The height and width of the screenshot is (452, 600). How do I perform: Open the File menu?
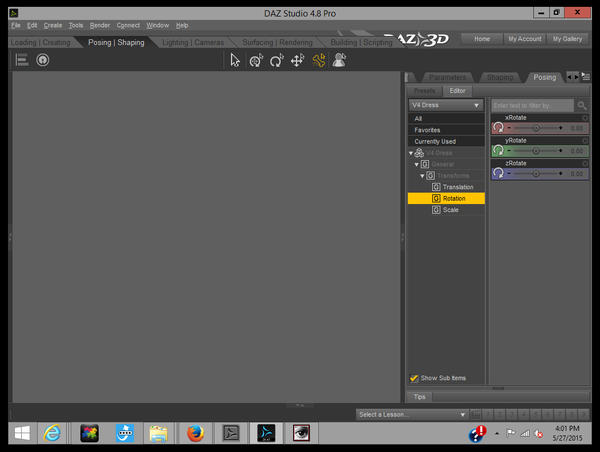pyautogui.click(x=16, y=25)
